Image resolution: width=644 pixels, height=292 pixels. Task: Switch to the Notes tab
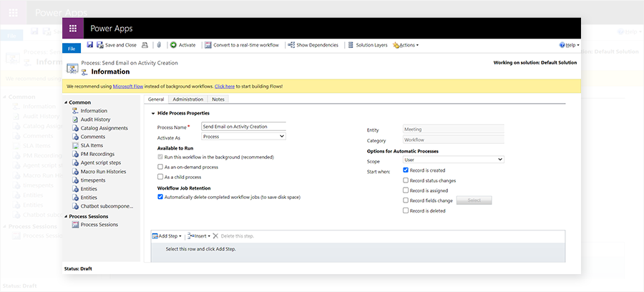tap(218, 99)
